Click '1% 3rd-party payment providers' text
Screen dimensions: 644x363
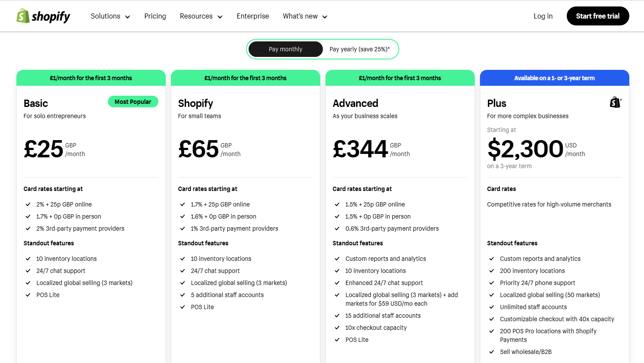[x=234, y=228]
